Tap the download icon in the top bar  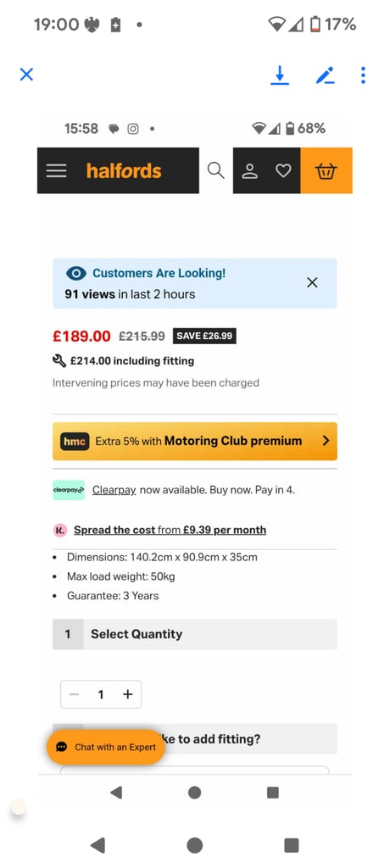pyautogui.click(x=280, y=75)
